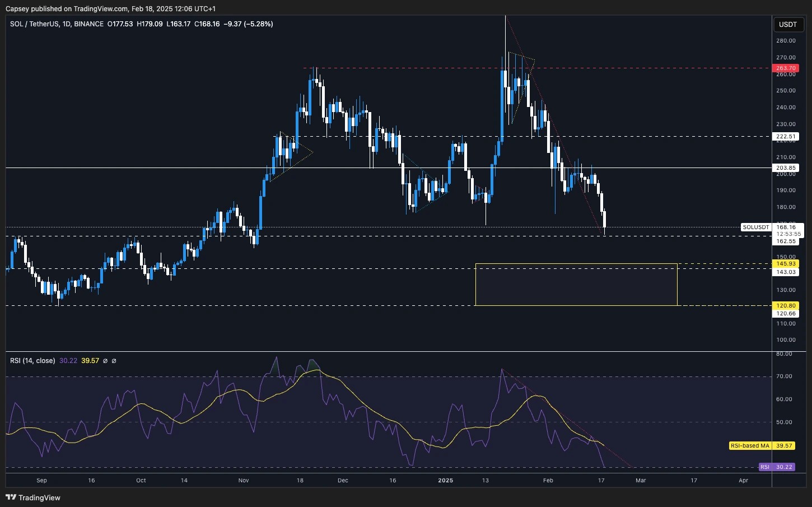Click the yellow 145.93 price level marker
812x507 pixels.
click(x=786, y=263)
